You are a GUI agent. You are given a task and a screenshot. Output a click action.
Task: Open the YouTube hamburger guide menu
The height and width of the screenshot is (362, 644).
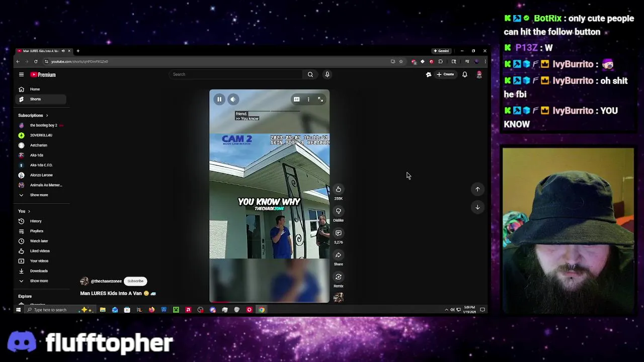click(21, 74)
